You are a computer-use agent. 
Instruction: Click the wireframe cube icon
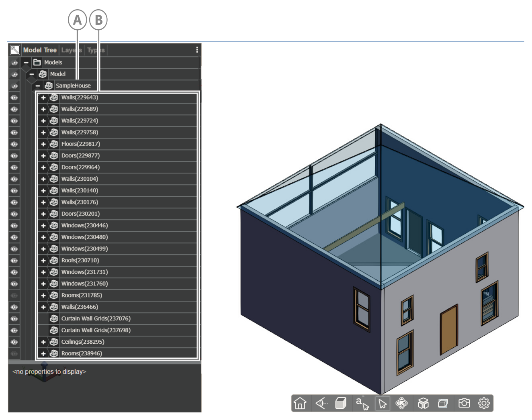(x=443, y=403)
